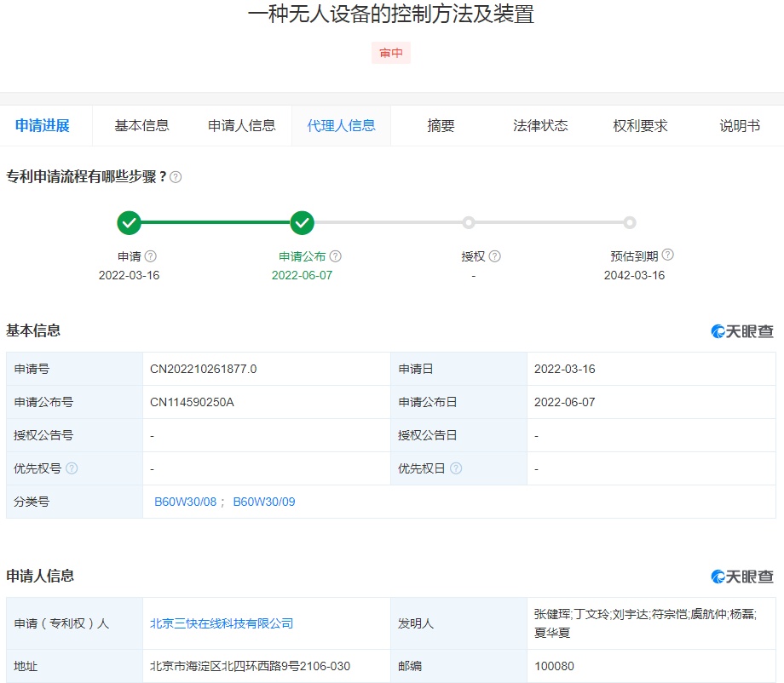Click the green 申请 completed step checkmark
Screen dimensions: 784x683
[129, 223]
